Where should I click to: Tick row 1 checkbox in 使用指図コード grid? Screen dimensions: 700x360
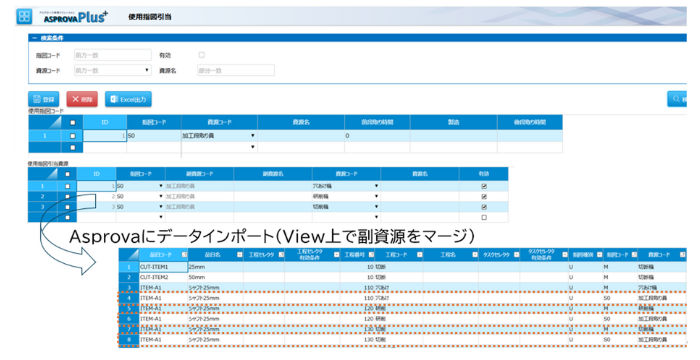point(73,136)
